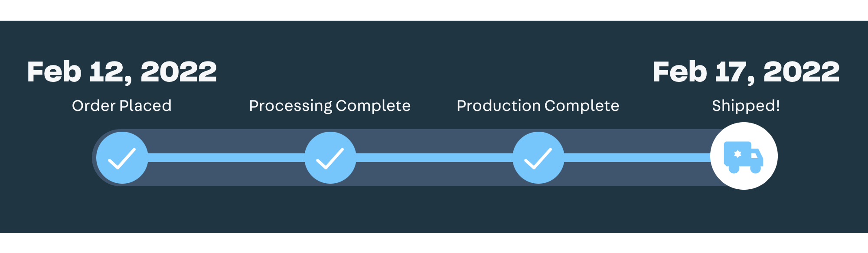The image size is (868, 253).
Task: Click the truck's cab window
Action: [x=755, y=155]
